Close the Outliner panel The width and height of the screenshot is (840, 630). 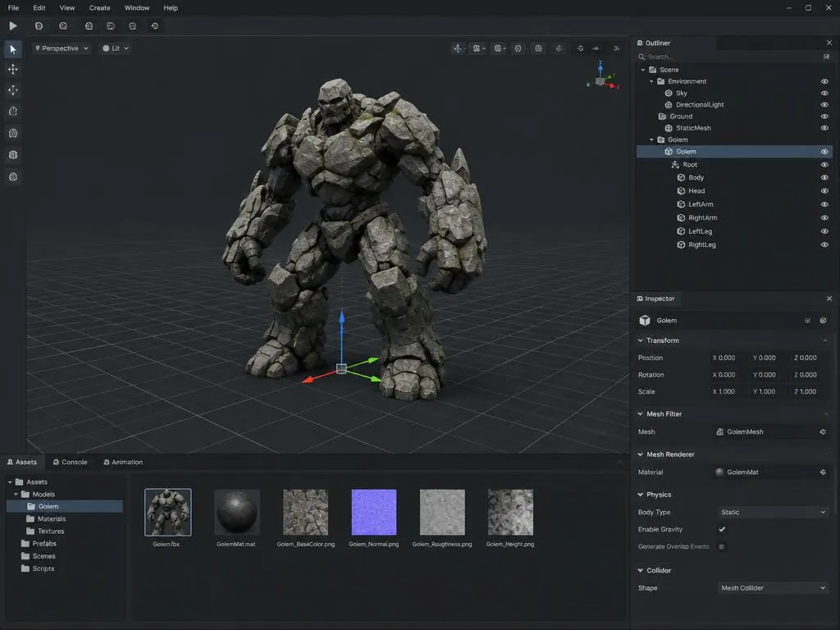point(829,43)
